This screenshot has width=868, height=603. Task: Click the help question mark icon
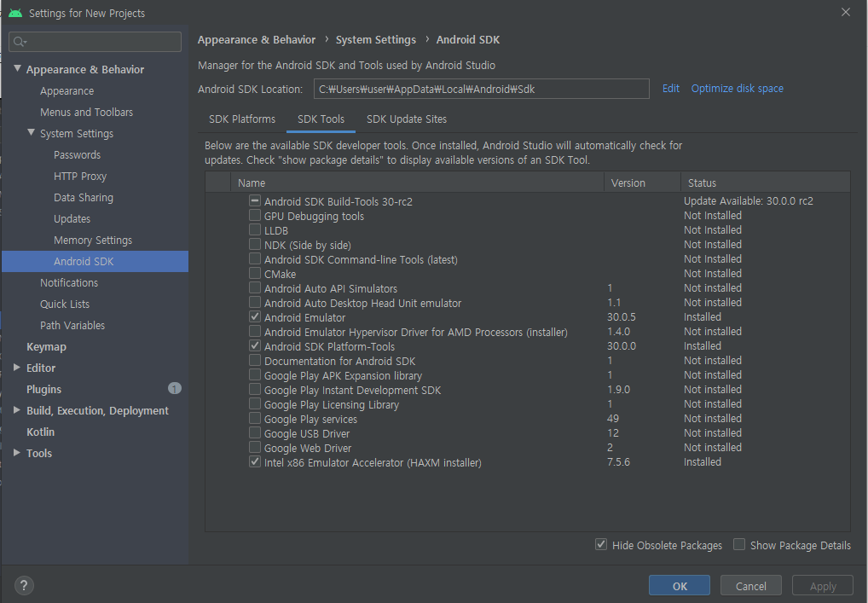click(x=24, y=585)
